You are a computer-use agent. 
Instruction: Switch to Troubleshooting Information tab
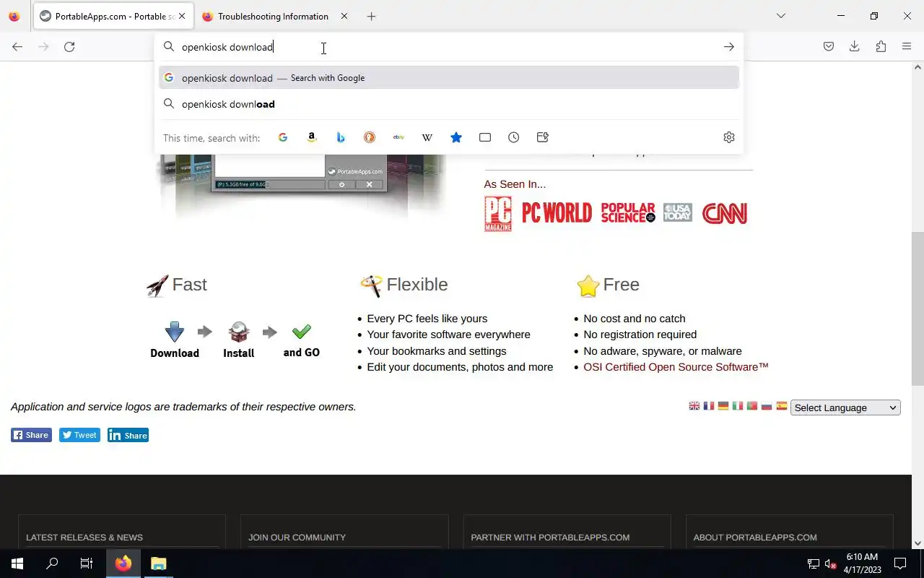click(x=274, y=16)
